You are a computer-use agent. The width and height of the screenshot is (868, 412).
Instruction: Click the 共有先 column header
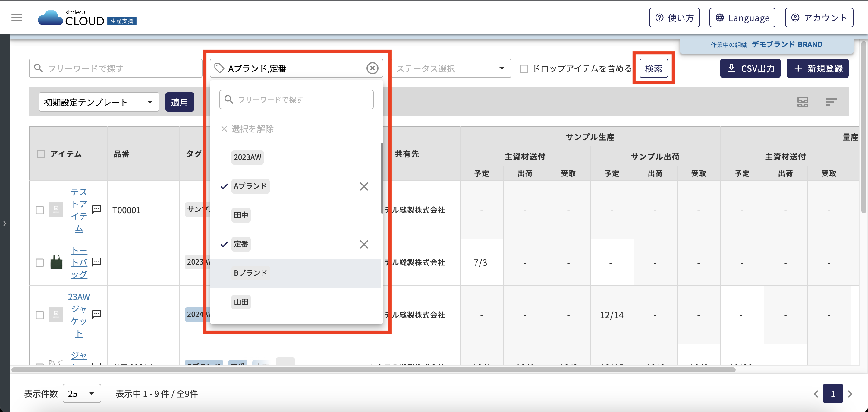click(407, 154)
